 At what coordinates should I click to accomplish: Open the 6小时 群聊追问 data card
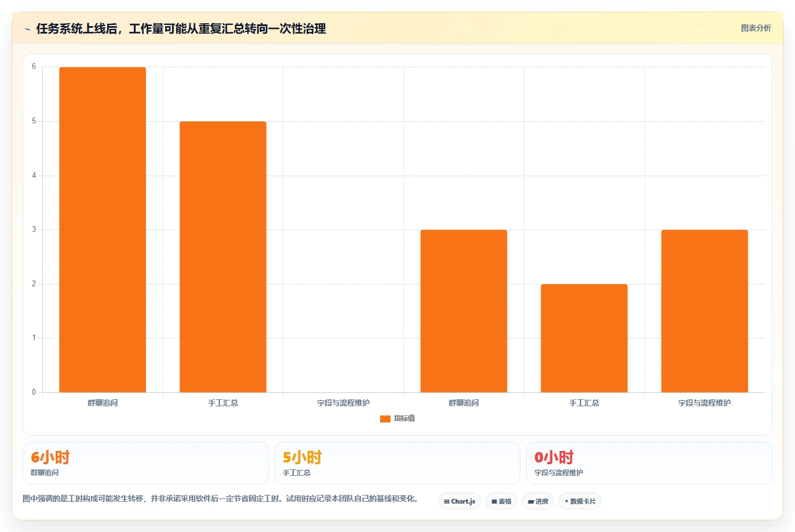[x=145, y=463]
